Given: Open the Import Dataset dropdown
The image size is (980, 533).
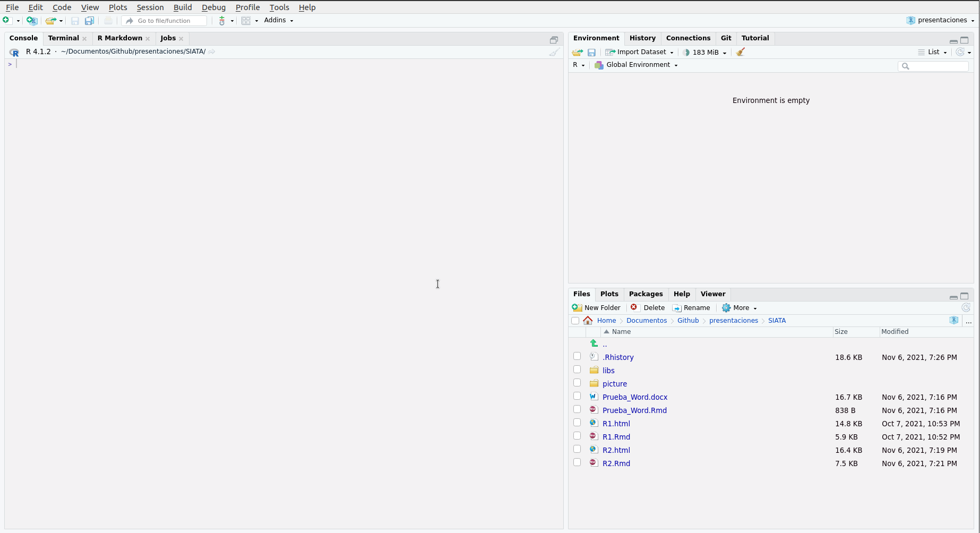Looking at the screenshot, I should point(640,52).
